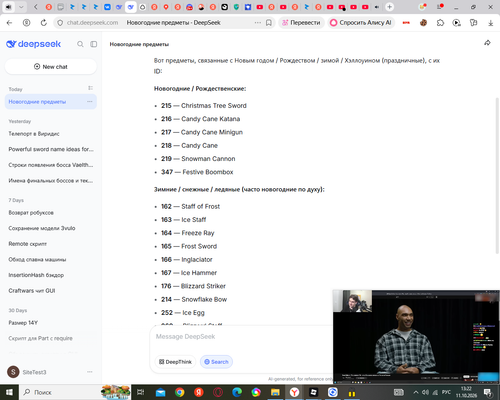Image resolution: width=500 pixels, height=400 pixels.
Task: Click the media player icon in browser toolbar
Action: [457, 23]
